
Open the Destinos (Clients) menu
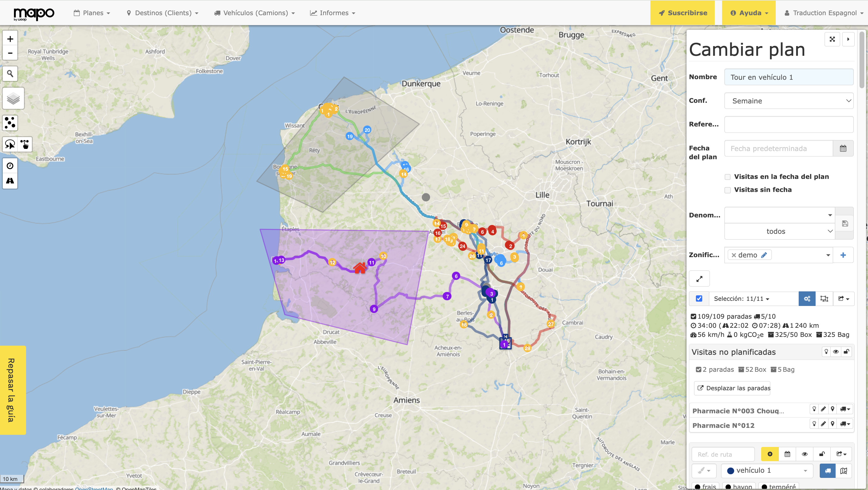(x=162, y=13)
